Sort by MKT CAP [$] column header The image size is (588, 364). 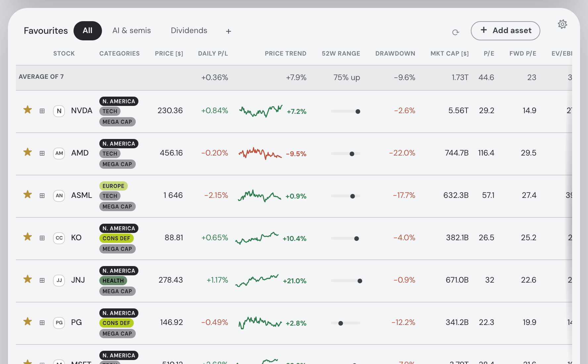449,54
